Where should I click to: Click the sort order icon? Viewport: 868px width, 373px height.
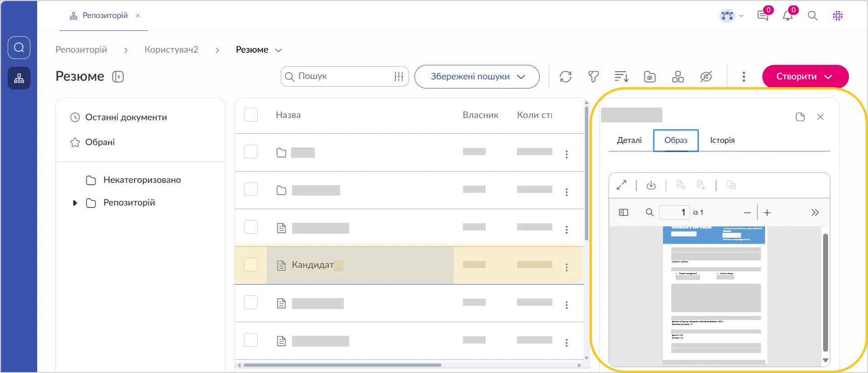click(x=621, y=77)
